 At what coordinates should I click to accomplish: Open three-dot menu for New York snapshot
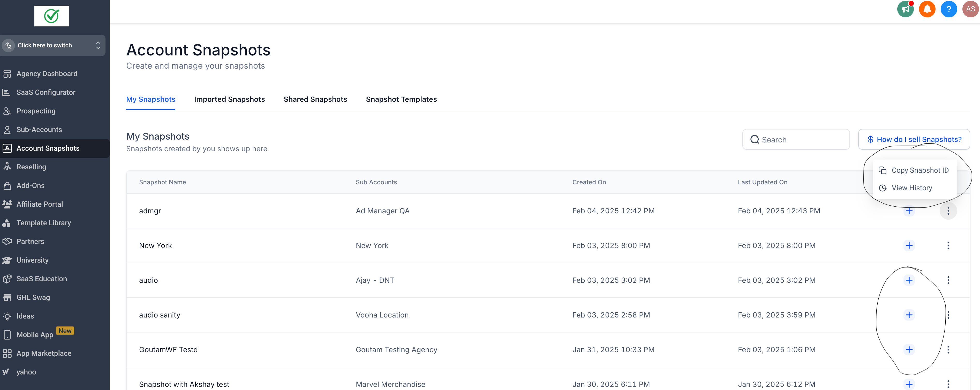click(948, 246)
